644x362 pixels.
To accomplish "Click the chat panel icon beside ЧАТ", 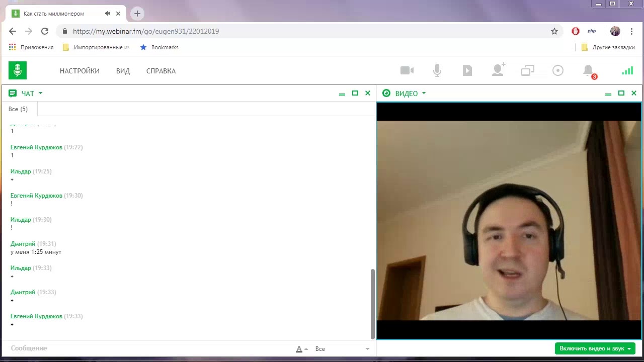I will [13, 93].
